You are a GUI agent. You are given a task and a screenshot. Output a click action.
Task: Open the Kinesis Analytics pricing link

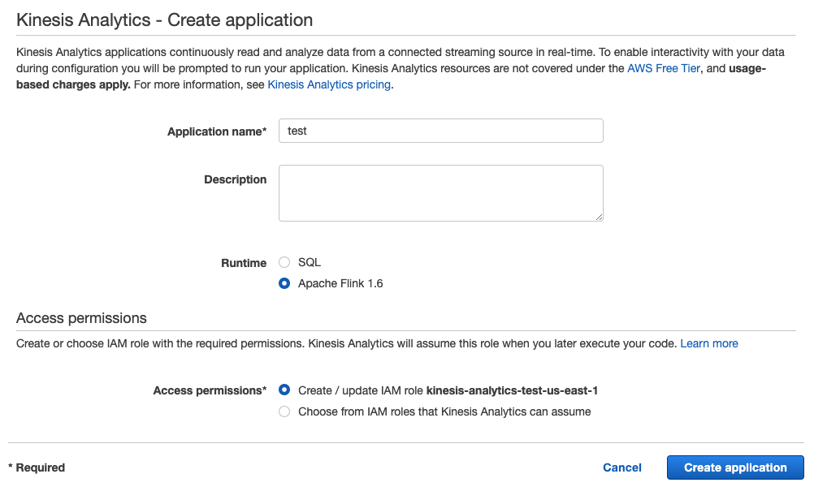pyautogui.click(x=329, y=84)
